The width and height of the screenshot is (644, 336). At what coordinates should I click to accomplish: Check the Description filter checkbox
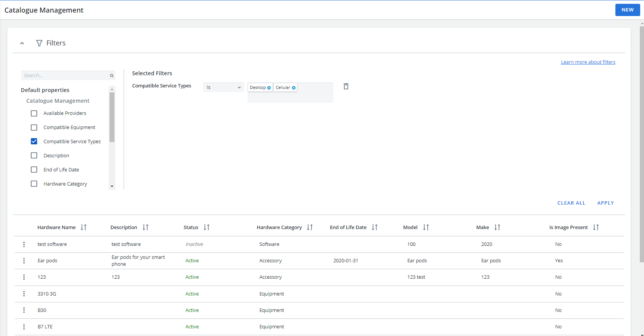[x=34, y=155]
